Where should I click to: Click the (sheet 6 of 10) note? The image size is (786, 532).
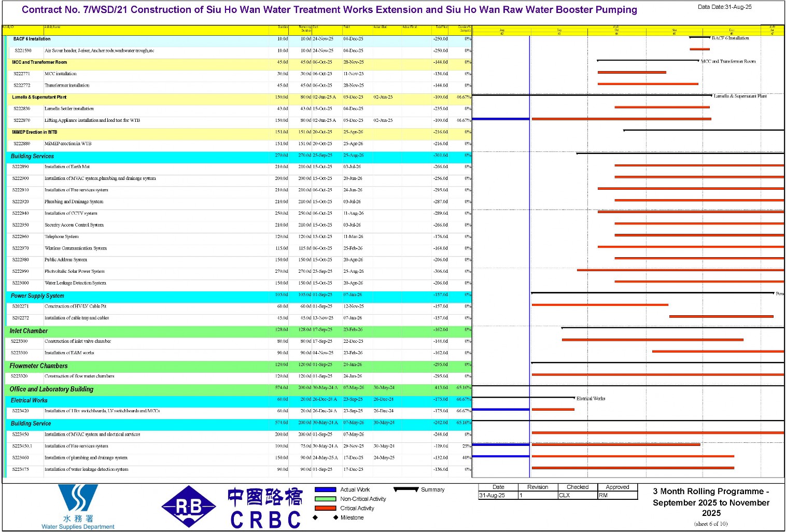711,524
